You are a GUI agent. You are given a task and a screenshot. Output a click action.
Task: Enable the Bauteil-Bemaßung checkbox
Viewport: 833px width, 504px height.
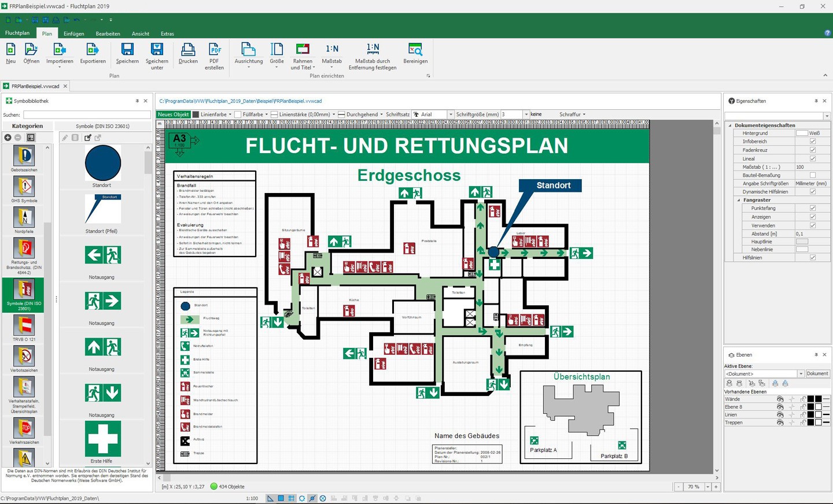click(x=813, y=175)
